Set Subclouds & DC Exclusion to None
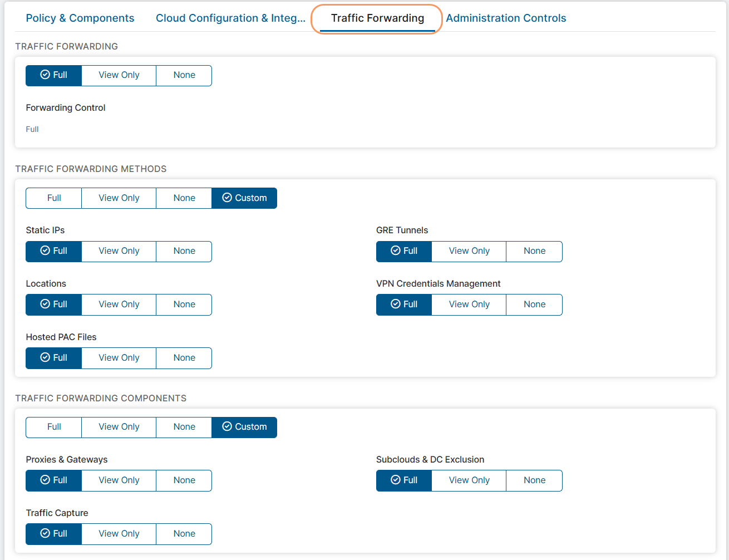729x560 pixels. (534, 480)
